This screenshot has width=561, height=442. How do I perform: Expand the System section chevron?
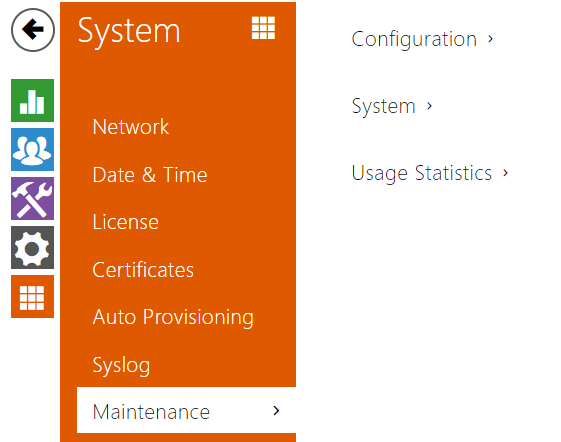coord(429,106)
